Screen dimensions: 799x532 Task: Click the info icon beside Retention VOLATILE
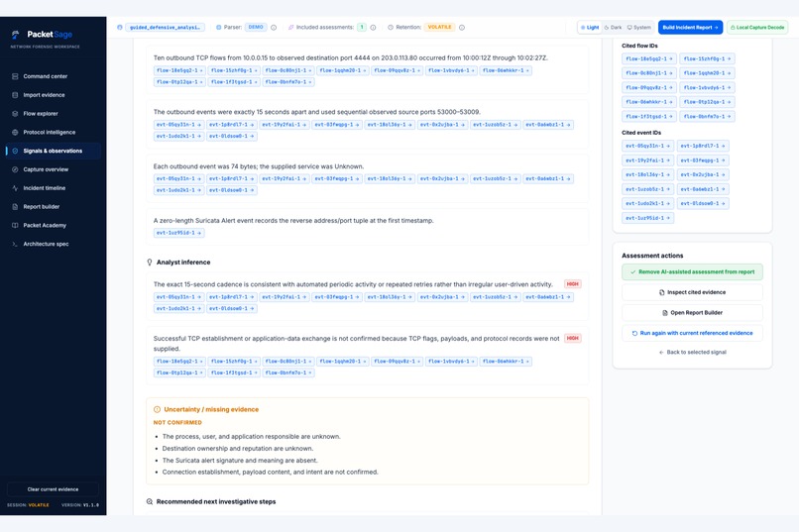click(462, 28)
